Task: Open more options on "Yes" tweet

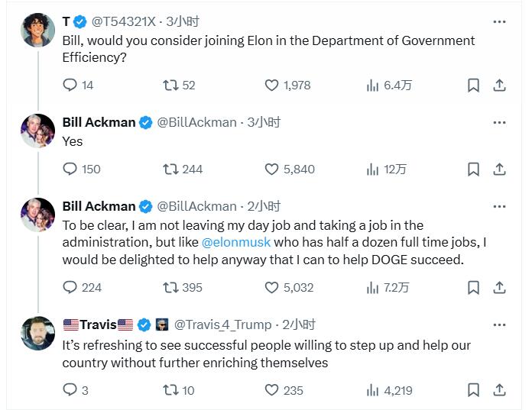Action: (499, 122)
